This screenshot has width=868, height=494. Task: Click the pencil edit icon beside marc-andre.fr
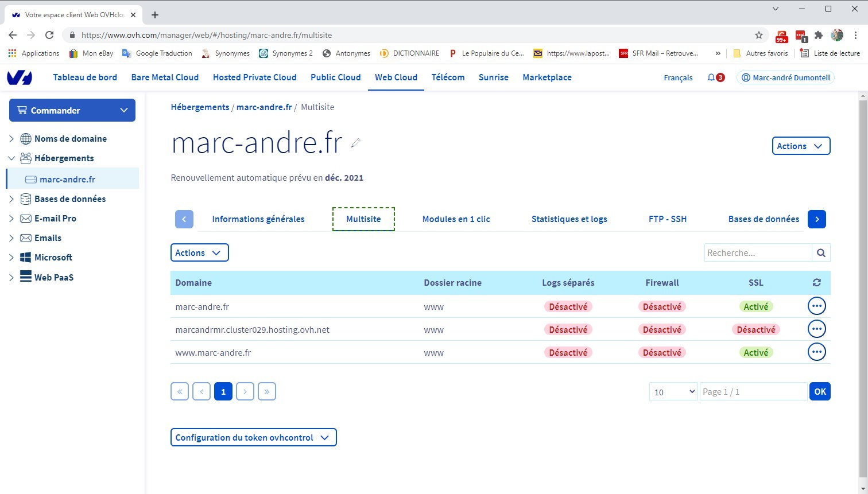(x=356, y=143)
